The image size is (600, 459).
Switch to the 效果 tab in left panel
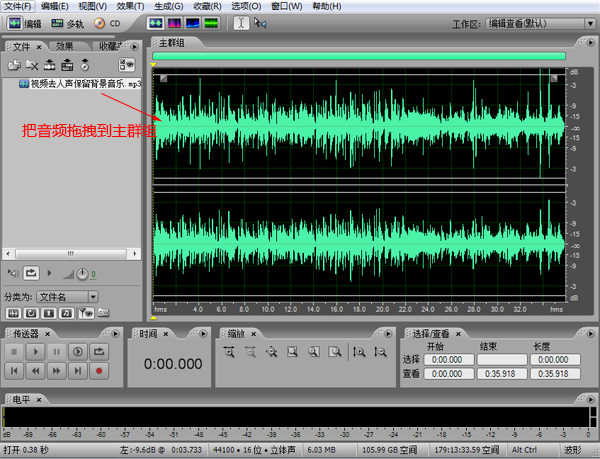(x=65, y=46)
